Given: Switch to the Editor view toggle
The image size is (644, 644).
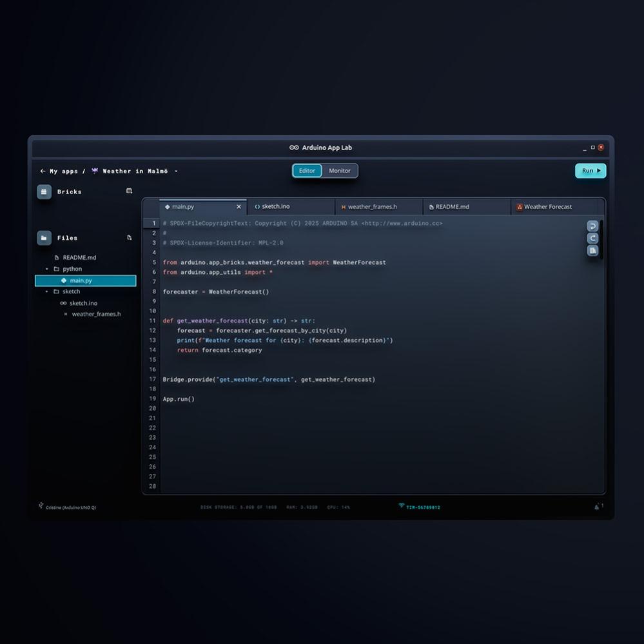Looking at the screenshot, I should 307,171.
